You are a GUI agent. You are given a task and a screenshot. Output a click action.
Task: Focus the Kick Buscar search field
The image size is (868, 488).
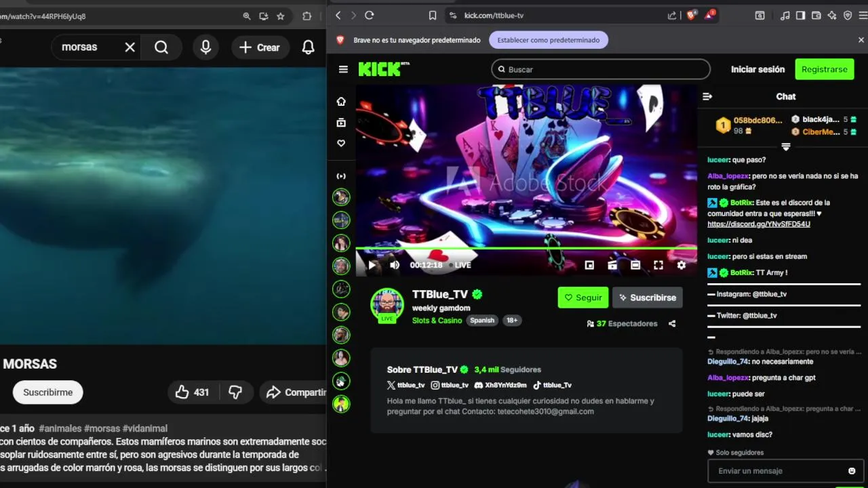601,69
